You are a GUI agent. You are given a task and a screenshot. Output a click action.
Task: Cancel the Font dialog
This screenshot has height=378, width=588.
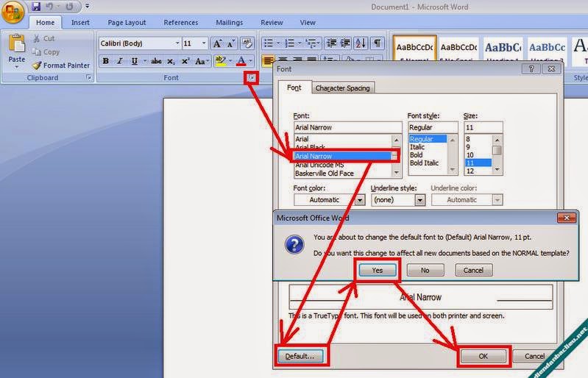click(534, 356)
